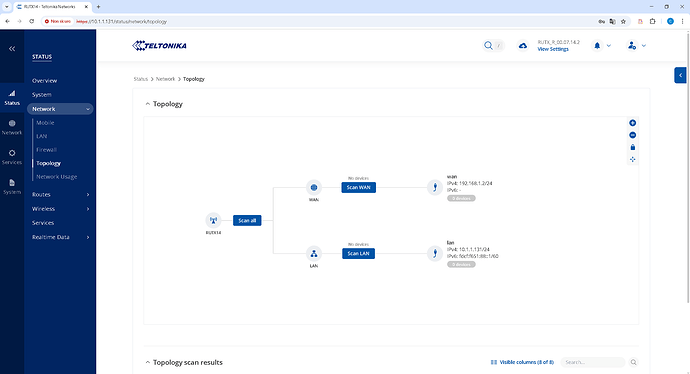Click the Scan WAN button
This screenshot has width=690, height=374.
coord(358,187)
